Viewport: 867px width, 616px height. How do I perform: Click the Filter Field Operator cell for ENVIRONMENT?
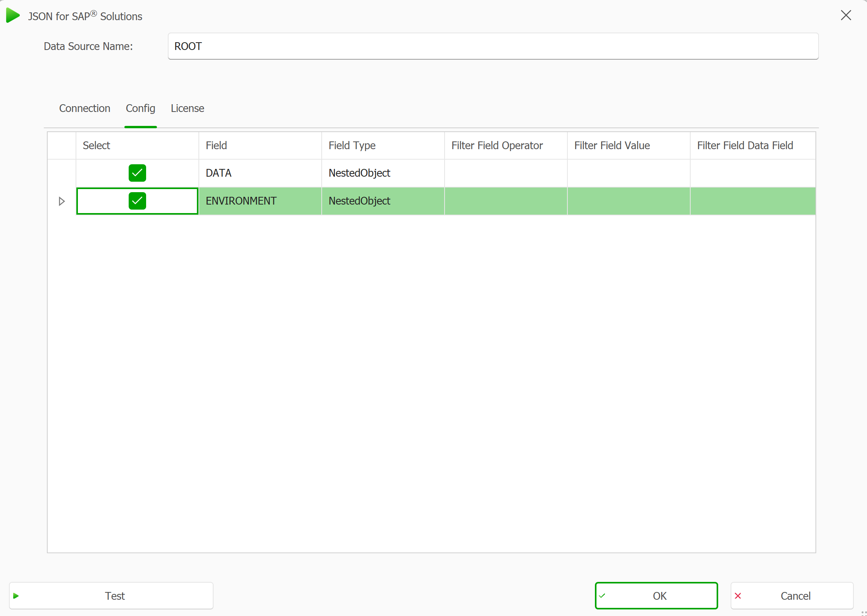(x=505, y=201)
